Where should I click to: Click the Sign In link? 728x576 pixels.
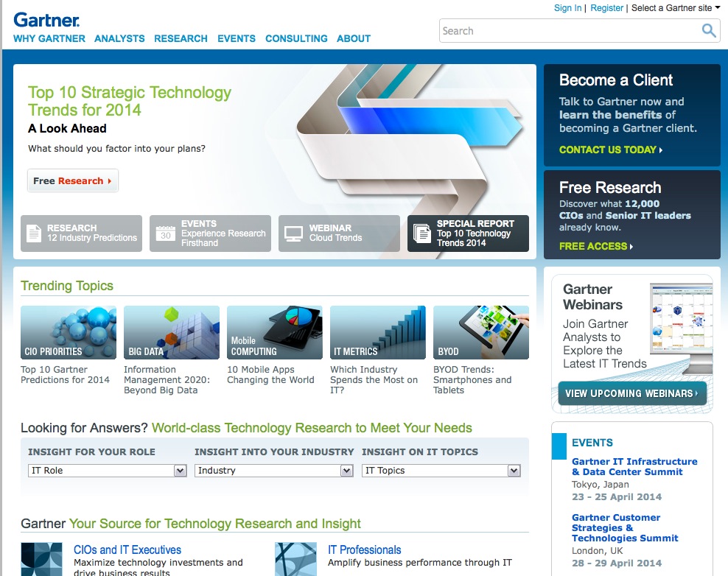coord(567,8)
